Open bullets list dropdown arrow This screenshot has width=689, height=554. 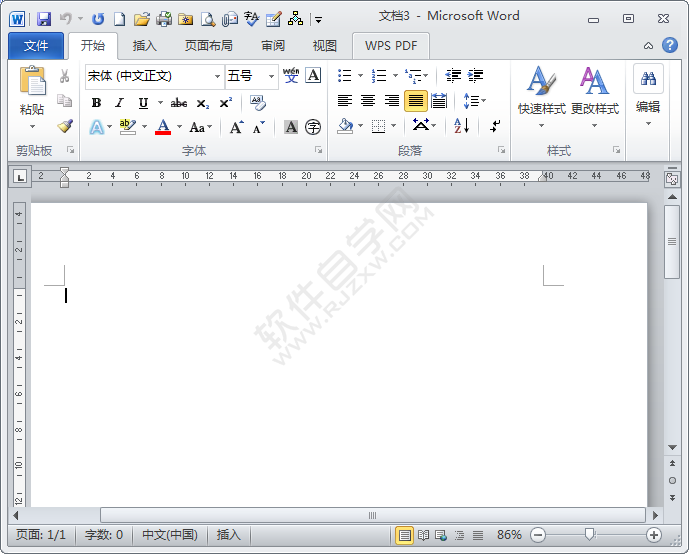(360, 76)
